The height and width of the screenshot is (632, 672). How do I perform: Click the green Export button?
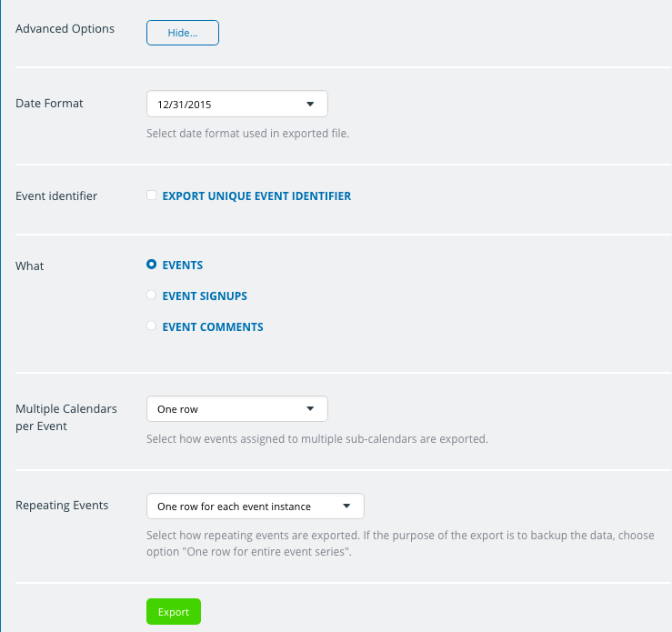pyautogui.click(x=174, y=611)
